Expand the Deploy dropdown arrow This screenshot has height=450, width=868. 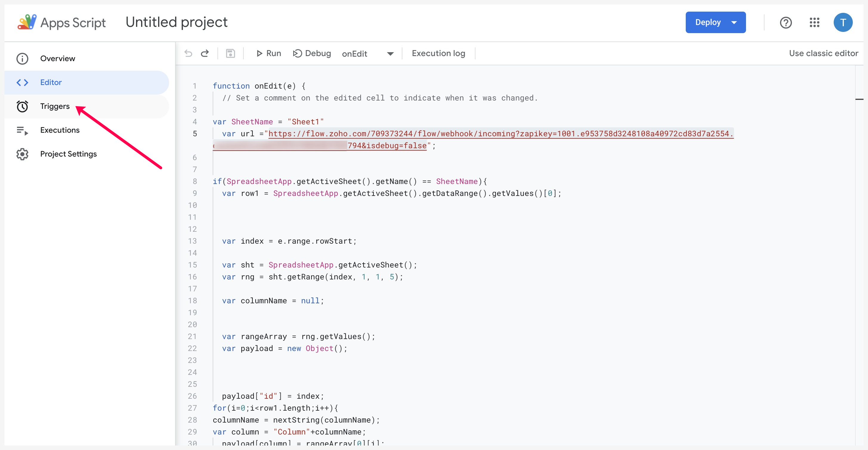[734, 23]
